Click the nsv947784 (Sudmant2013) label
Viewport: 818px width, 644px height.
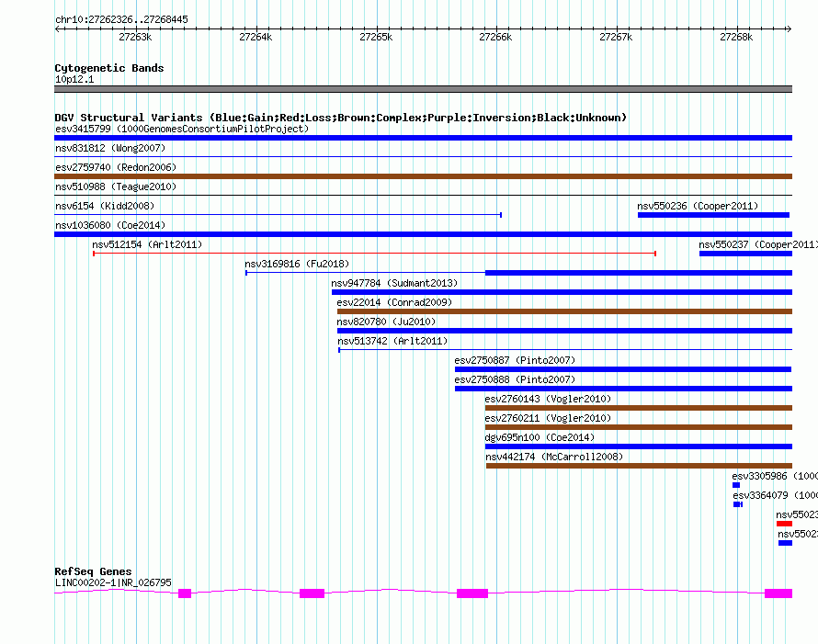(x=394, y=283)
